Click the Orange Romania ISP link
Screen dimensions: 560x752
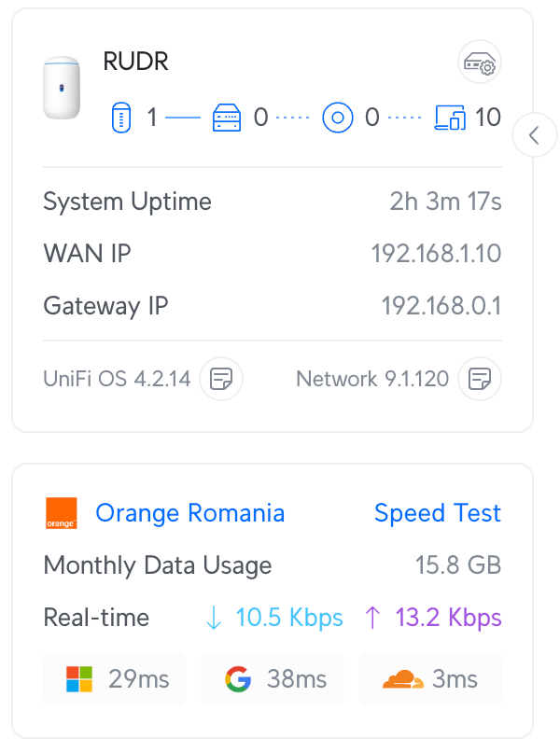[190, 513]
